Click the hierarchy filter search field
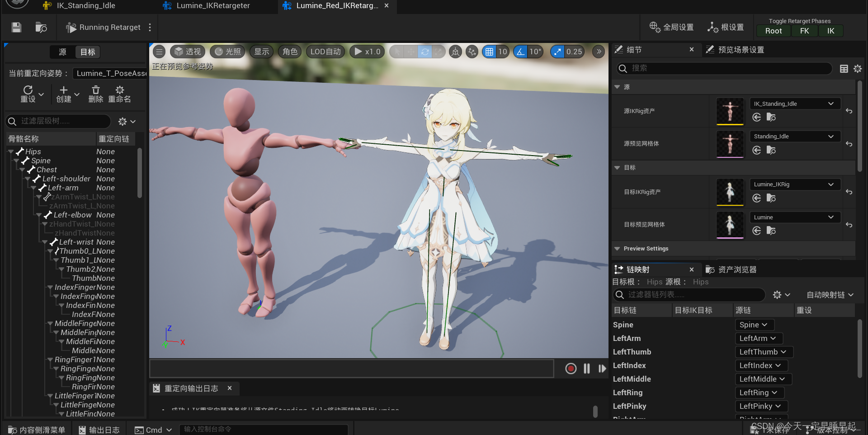868x435 pixels. [58, 121]
